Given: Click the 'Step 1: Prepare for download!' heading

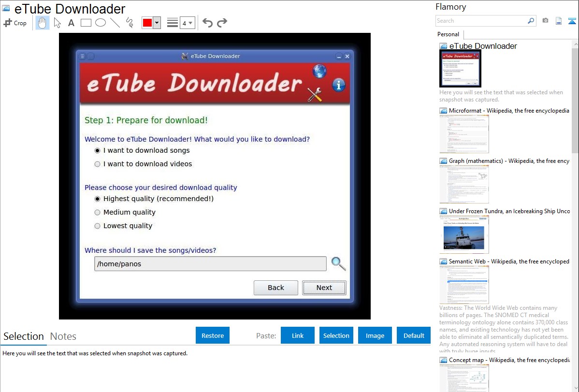Looking at the screenshot, I should [x=146, y=120].
